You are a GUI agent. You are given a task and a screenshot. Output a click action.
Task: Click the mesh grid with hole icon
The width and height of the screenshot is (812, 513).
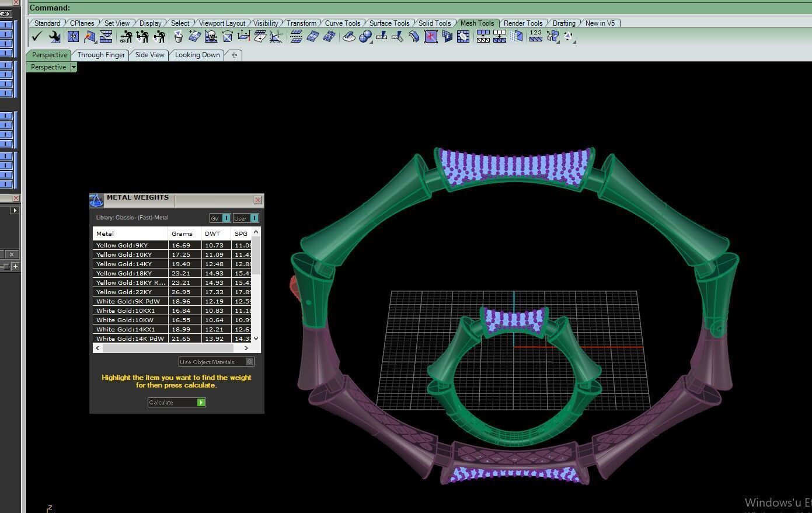tap(463, 37)
